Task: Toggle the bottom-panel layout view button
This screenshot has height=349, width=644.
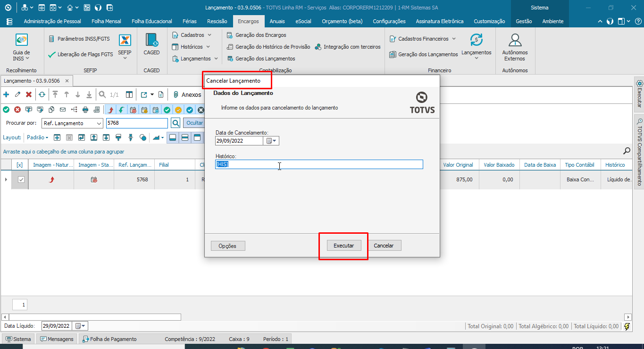Action: tap(173, 137)
